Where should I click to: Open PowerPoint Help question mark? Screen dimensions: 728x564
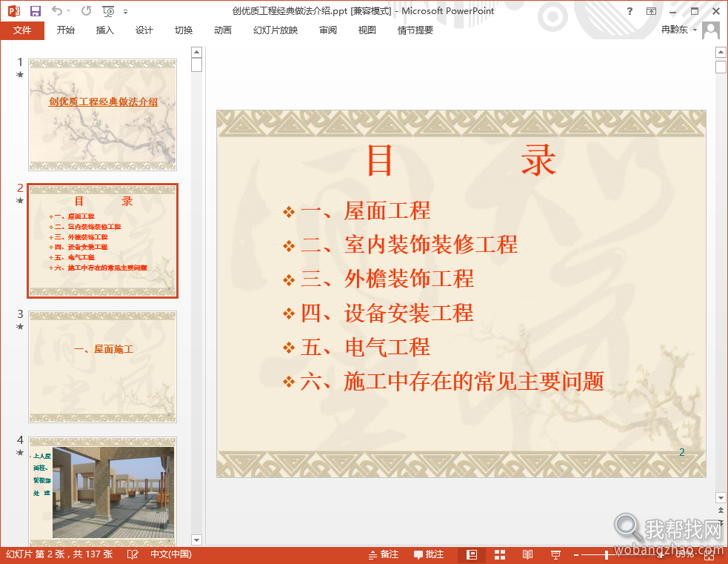630,10
